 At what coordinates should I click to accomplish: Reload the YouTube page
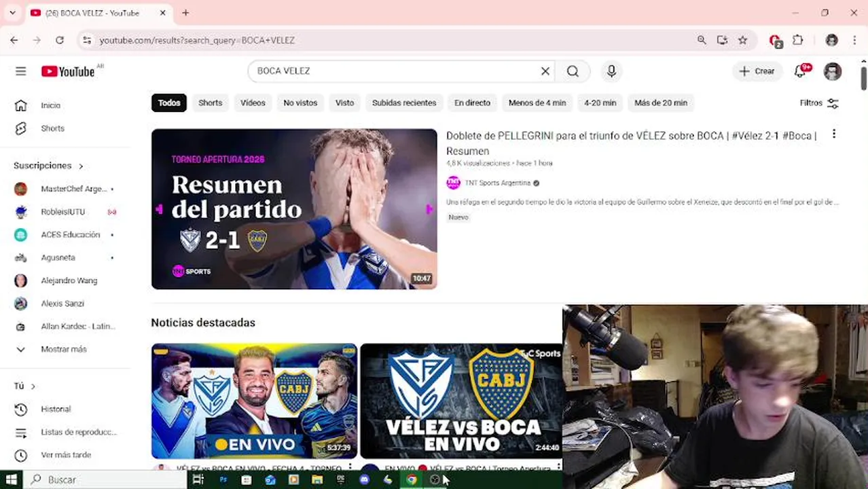click(x=60, y=40)
